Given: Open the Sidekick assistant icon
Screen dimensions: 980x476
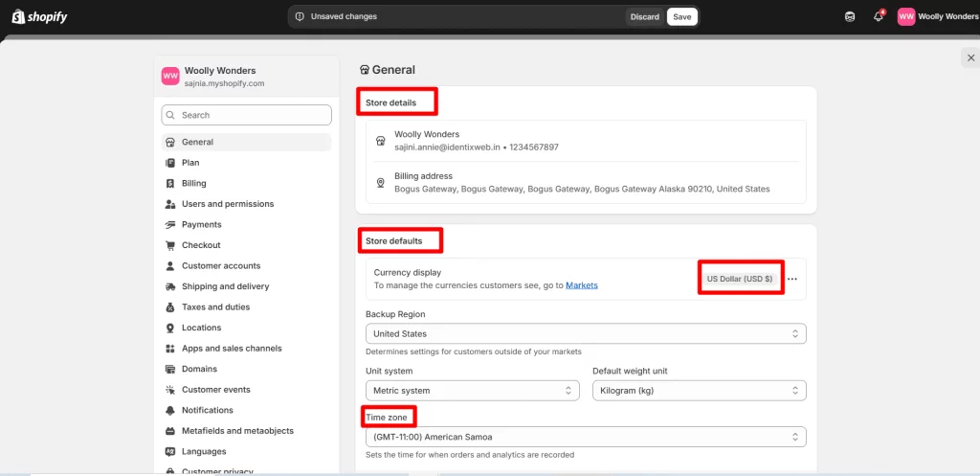Looking at the screenshot, I should [x=850, y=17].
